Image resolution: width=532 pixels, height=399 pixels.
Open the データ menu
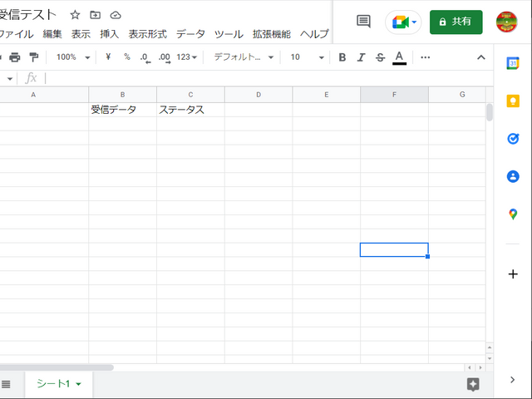click(x=190, y=34)
